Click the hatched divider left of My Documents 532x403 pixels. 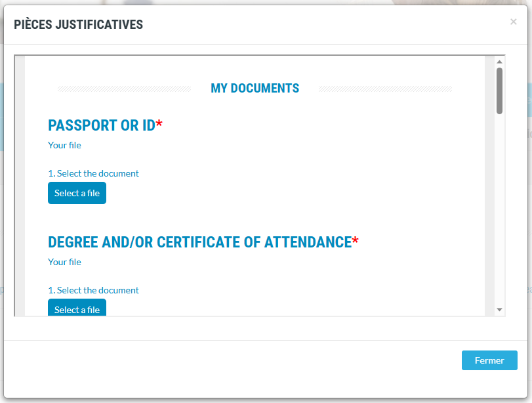124,89
